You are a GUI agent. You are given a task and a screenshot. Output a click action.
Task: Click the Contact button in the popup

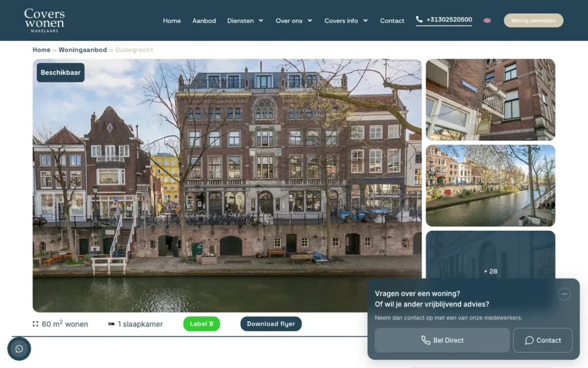(543, 340)
